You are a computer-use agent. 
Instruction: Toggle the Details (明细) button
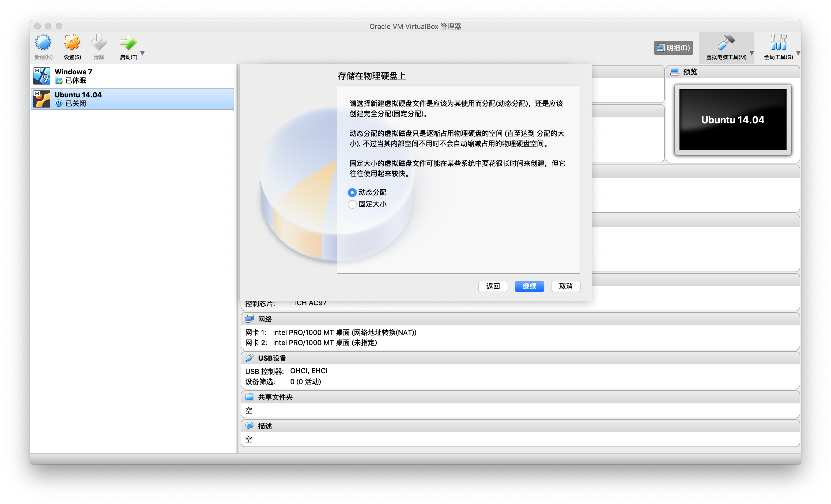click(674, 48)
